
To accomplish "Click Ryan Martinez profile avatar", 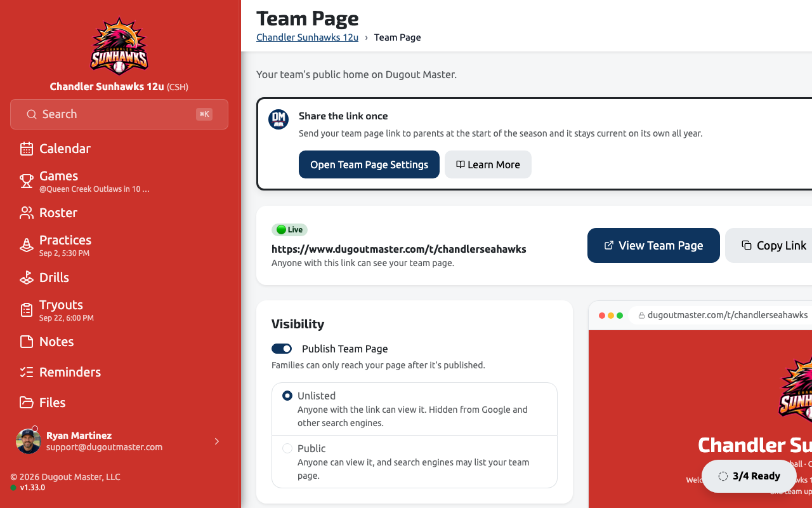I will tap(28, 441).
